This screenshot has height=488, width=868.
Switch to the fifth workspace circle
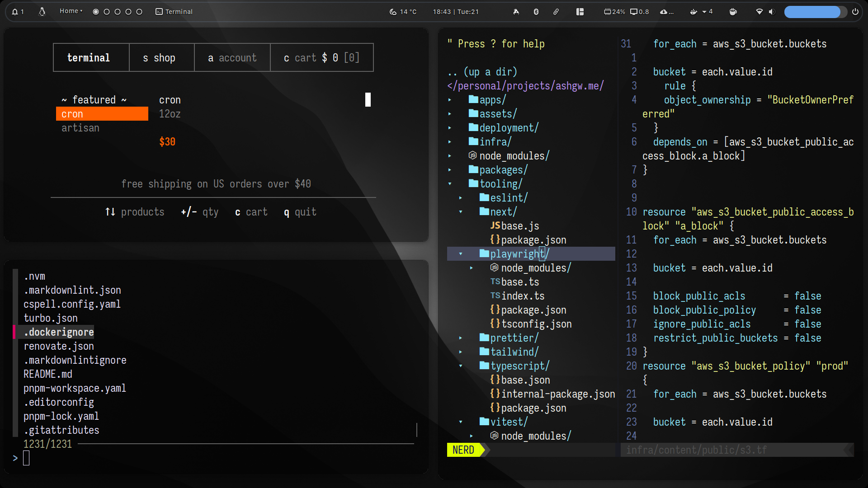(x=139, y=12)
